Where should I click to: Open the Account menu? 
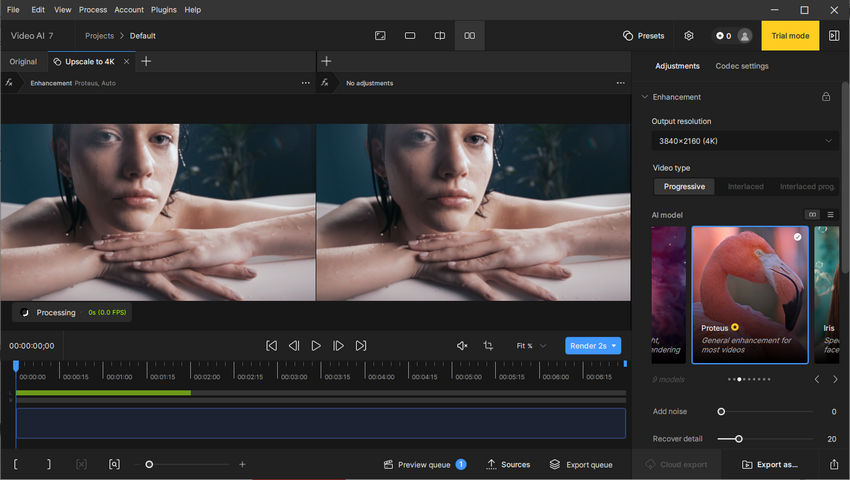point(129,10)
